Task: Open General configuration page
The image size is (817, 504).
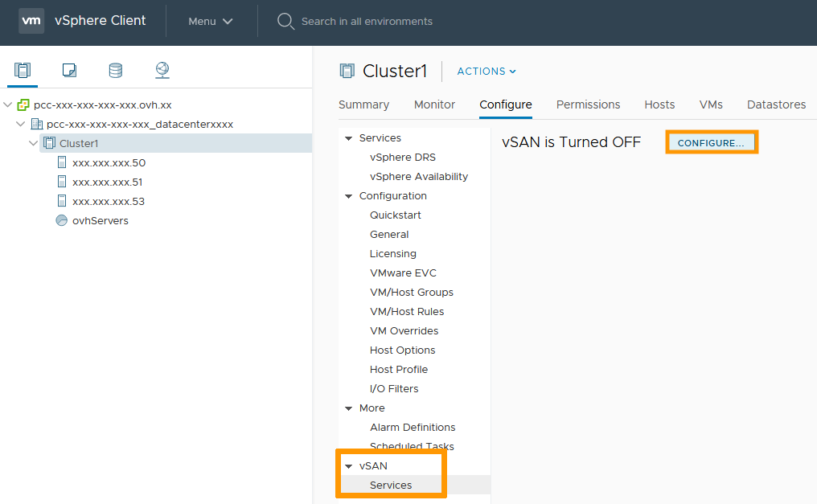Action: (389, 234)
